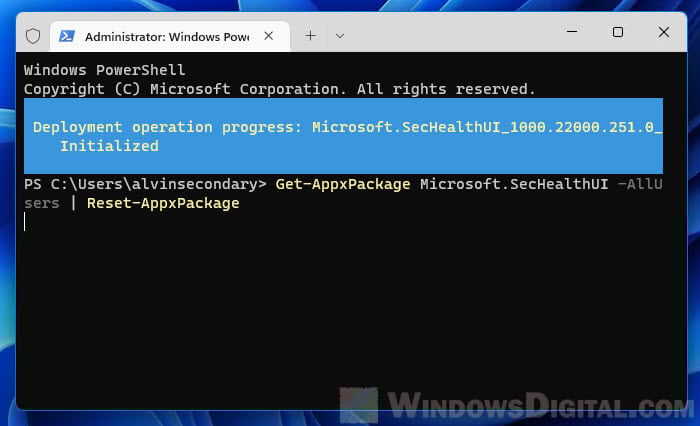Close the Administrator PowerShell tab
This screenshot has width=700, height=426.
pos(268,36)
